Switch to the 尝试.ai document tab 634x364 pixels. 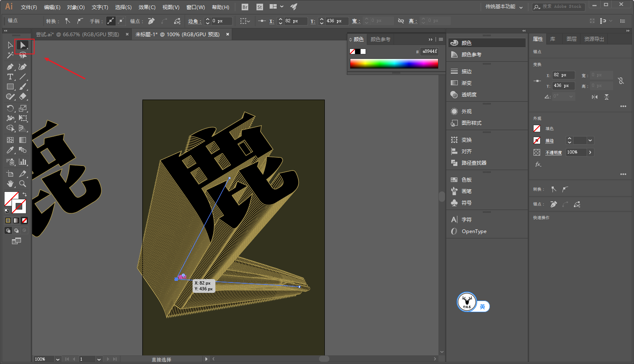click(x=77, y=35)
